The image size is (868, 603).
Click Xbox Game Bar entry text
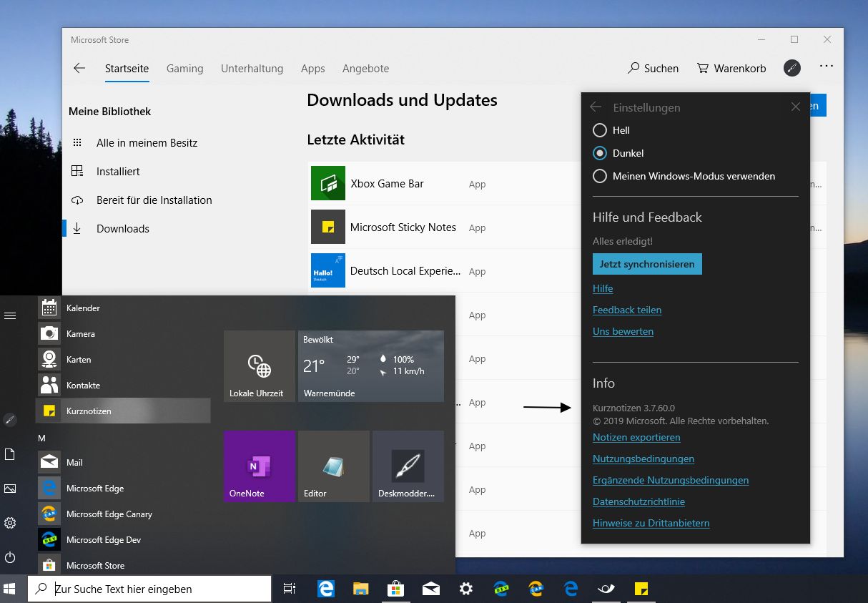(x=387, y=184)
